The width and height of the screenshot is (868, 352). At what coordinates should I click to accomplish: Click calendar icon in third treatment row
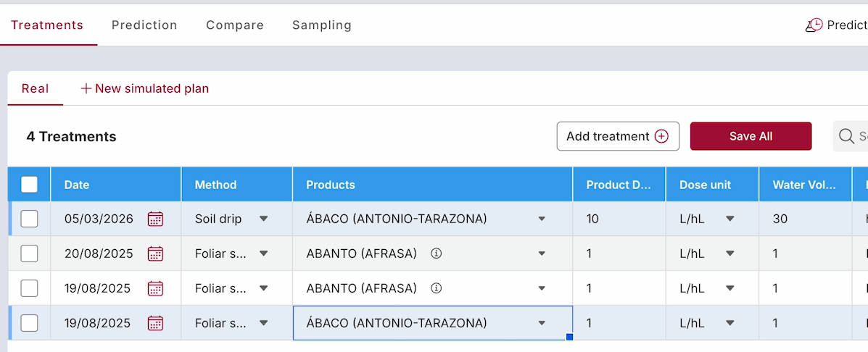tap(155, 288)
